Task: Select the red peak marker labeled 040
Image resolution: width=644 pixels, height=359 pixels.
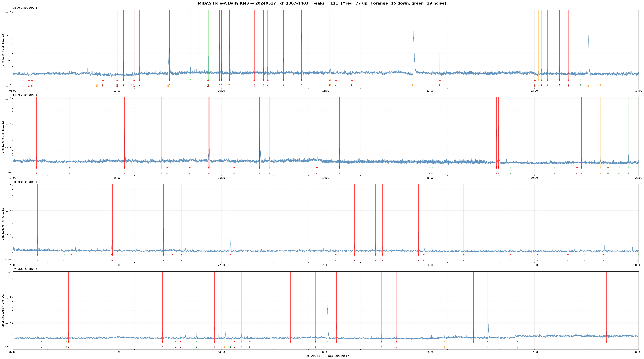Action: click(70, 167)
